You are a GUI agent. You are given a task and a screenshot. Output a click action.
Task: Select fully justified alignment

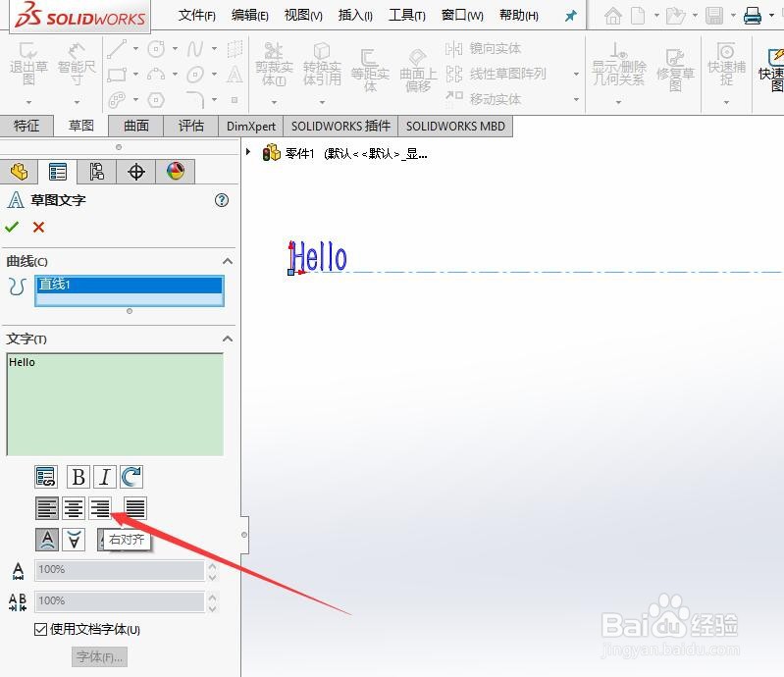click(135, 508)
